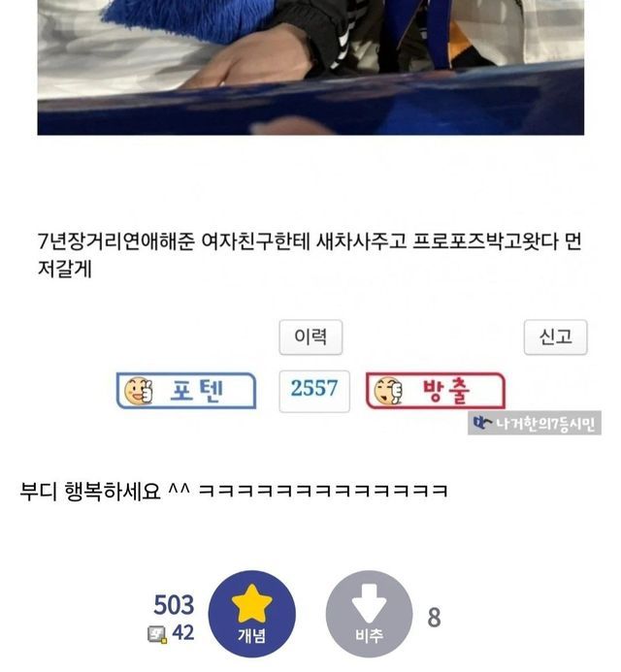Viewport: 621px width, 672px height.
Task: Click the number 42 under 503
Action: tap(183, 632)
